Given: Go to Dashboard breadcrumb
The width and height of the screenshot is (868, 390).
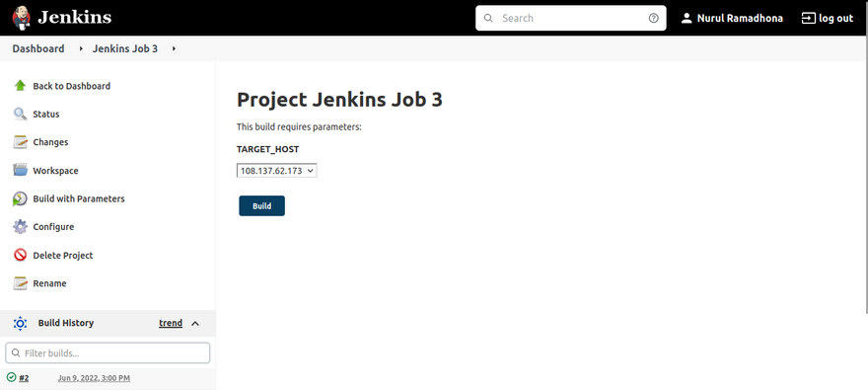Looking at the screenshot, I should pos(38,48).
